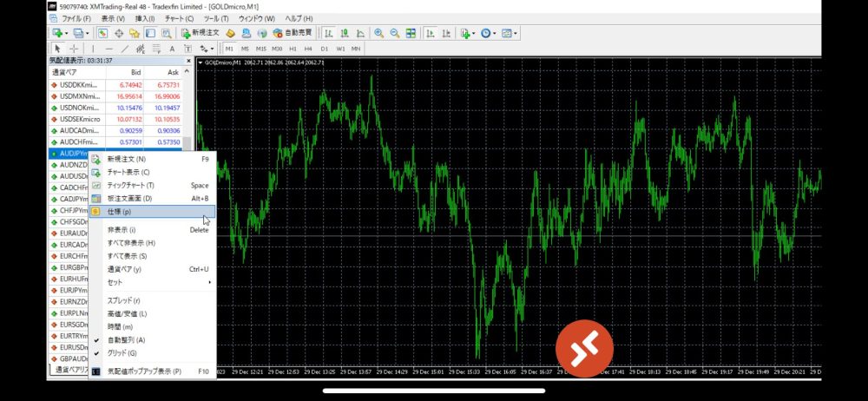Select the USDNOKmi... symbol row
Viewport: 868px width, 401px height.
pos(115,108)
